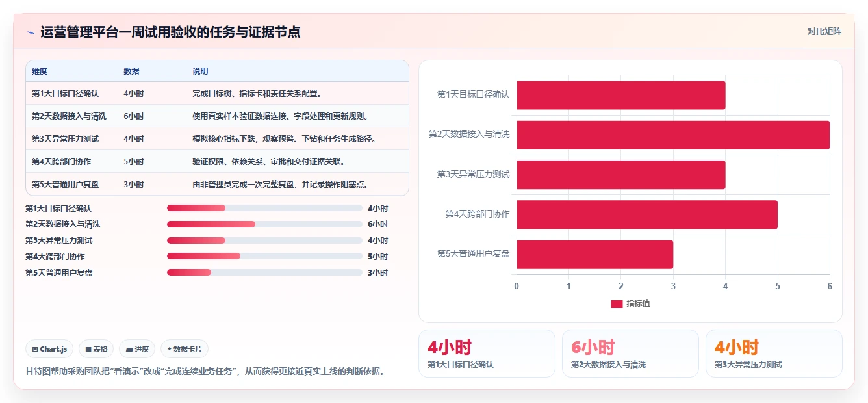The image size is (868, 403).
Task: Click the progress bar for 第4天跨部门协作
Action: 264,256
